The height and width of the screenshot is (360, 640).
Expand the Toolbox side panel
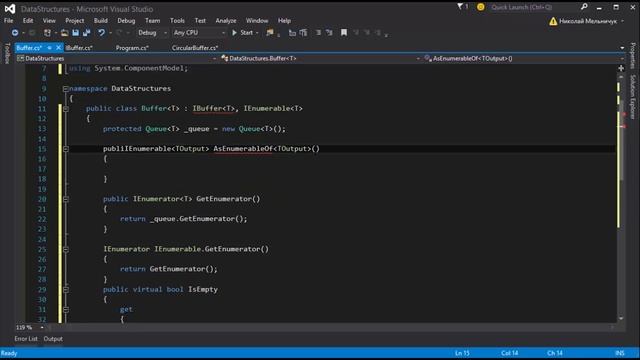(x=6, y=53)
